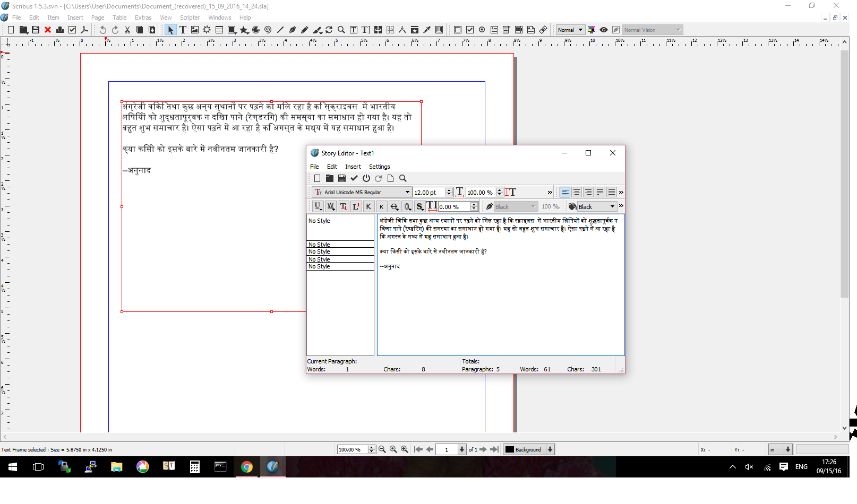Toggle Underline formatting in Story Editor
This screenshot has width=857, height=504.
pyautogui.click(x=318, y=206)
